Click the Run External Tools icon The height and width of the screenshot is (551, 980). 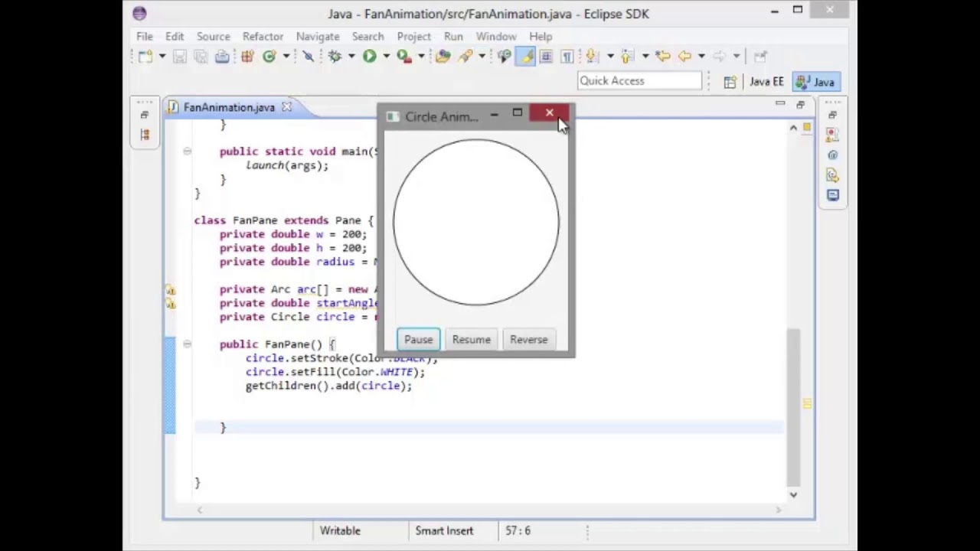403,56
